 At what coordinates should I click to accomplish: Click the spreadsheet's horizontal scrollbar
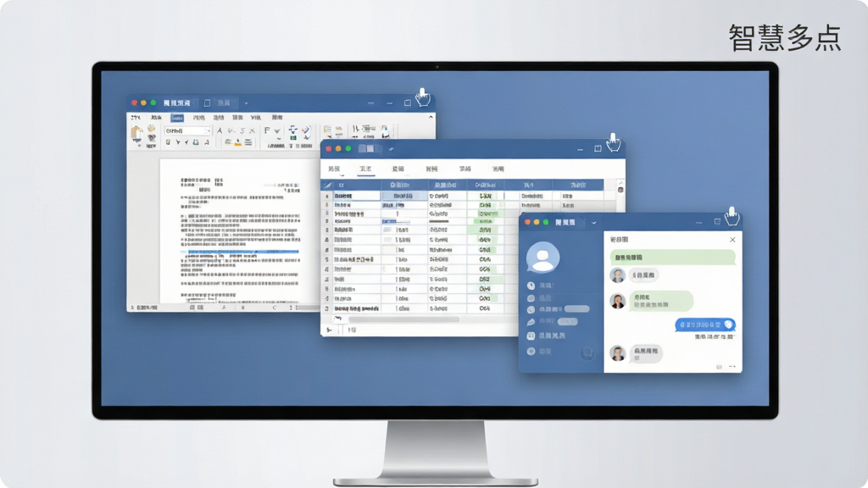(x=403, y=319)
